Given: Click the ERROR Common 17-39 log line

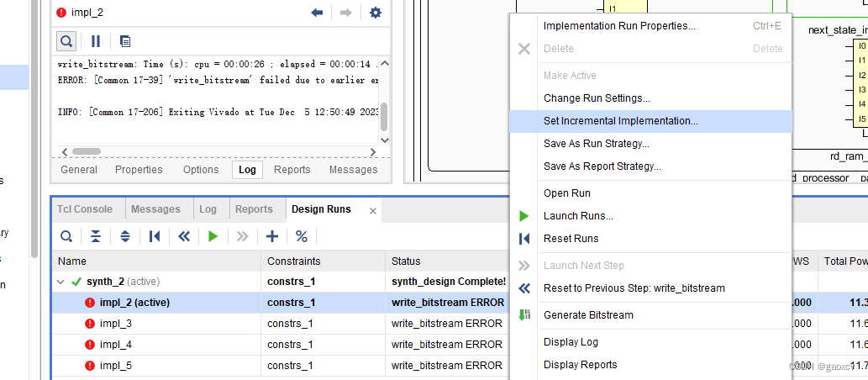Looking at the screenshot, I should 218,81.
